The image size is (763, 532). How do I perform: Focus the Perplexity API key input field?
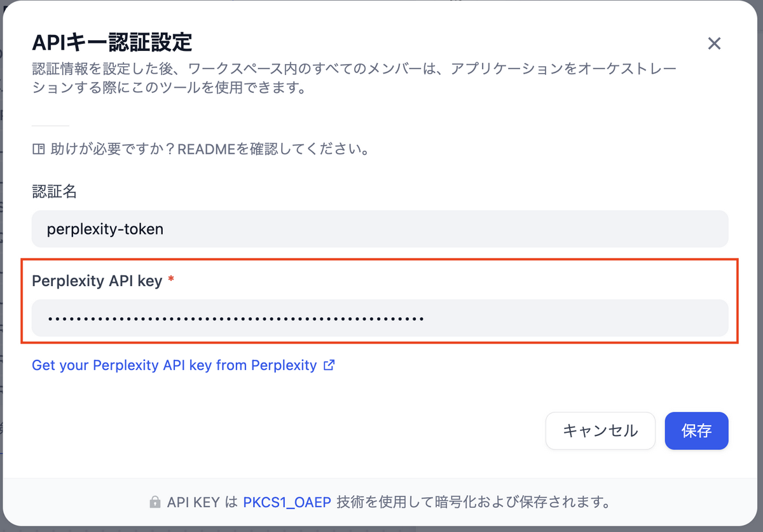tap(380, 317)
